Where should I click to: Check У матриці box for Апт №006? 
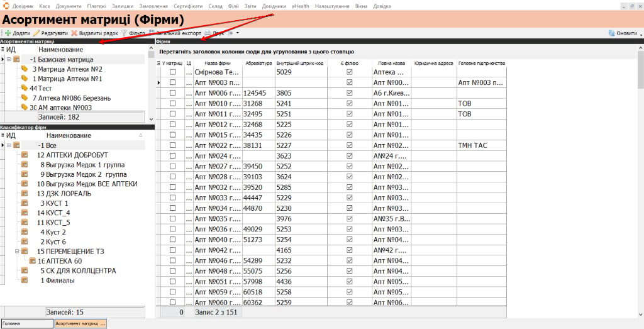pyautogui.click(x=172, y=93)
